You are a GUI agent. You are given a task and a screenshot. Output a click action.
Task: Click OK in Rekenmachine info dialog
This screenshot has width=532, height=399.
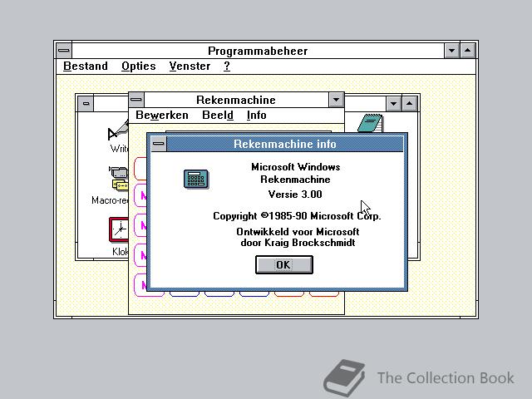coord(284,264)
